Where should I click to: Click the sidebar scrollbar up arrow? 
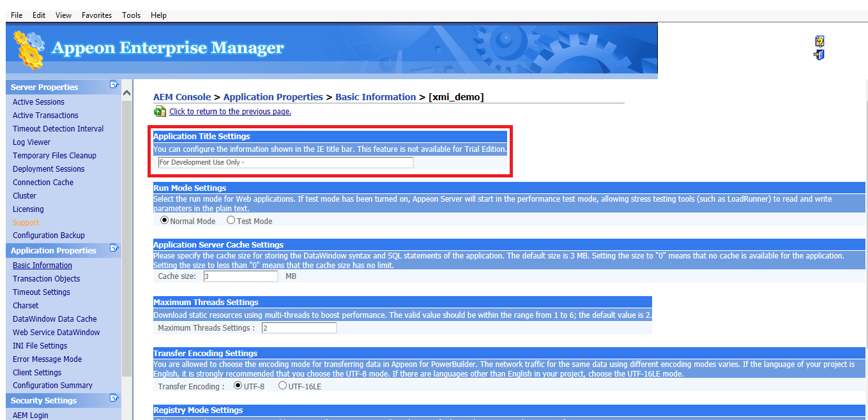tap(126, 93)
